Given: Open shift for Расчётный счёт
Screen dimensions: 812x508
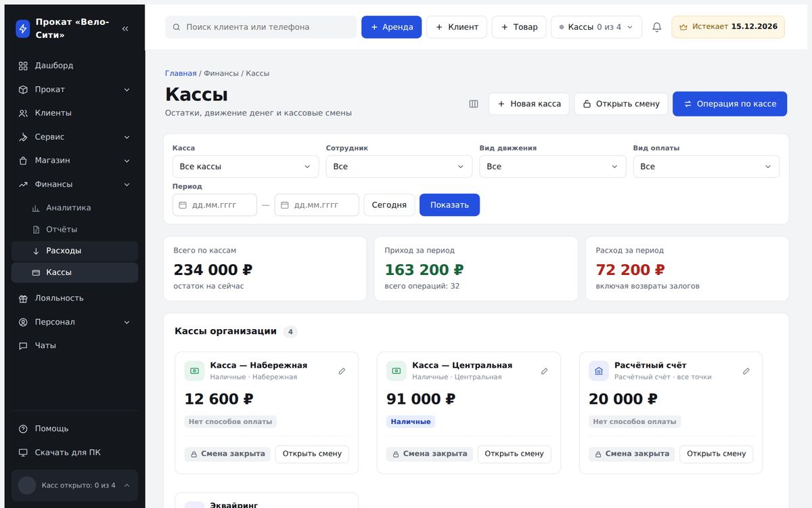Looking at the screenshot, I should pyautogui.click(x=716, y=454).
